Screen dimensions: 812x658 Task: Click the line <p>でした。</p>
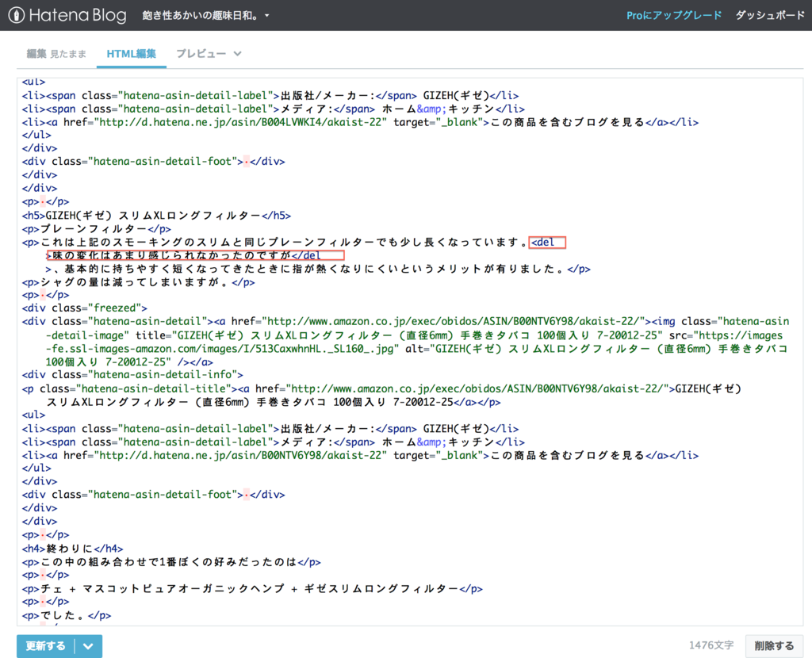67,615
